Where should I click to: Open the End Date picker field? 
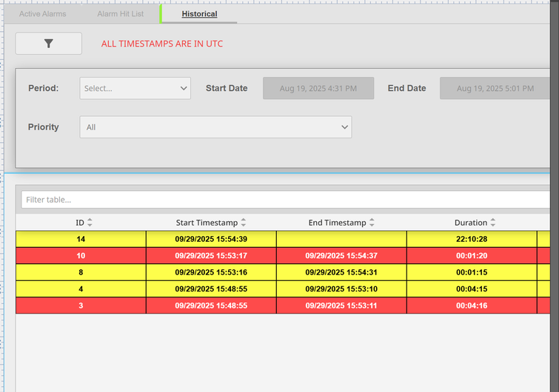point(495,88)
